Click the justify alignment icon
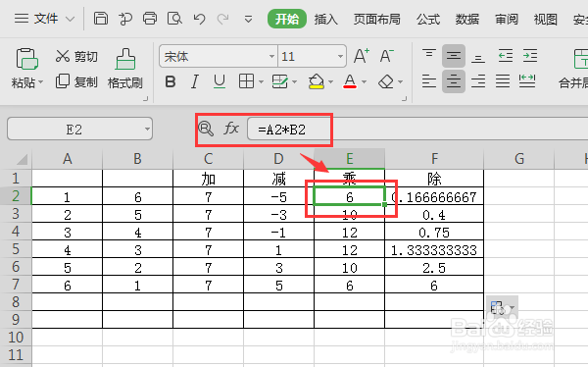The width and height of the screenshot is (588, 367). (503, 81)
